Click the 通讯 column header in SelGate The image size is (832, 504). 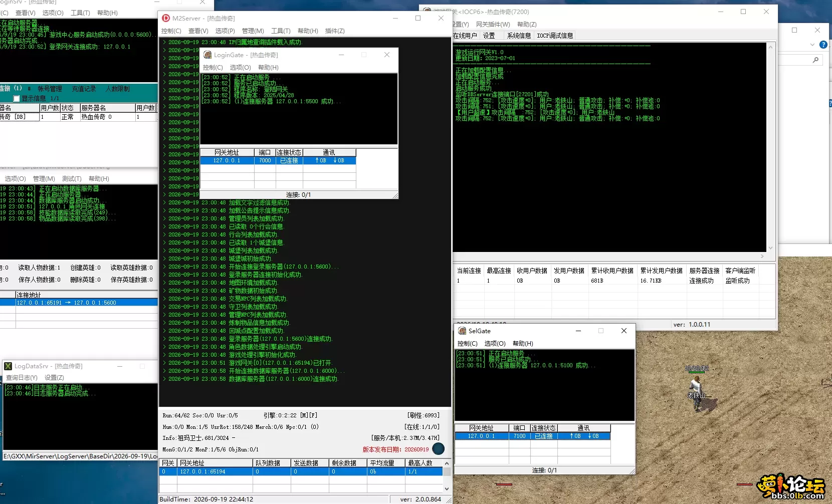point(584,428)
